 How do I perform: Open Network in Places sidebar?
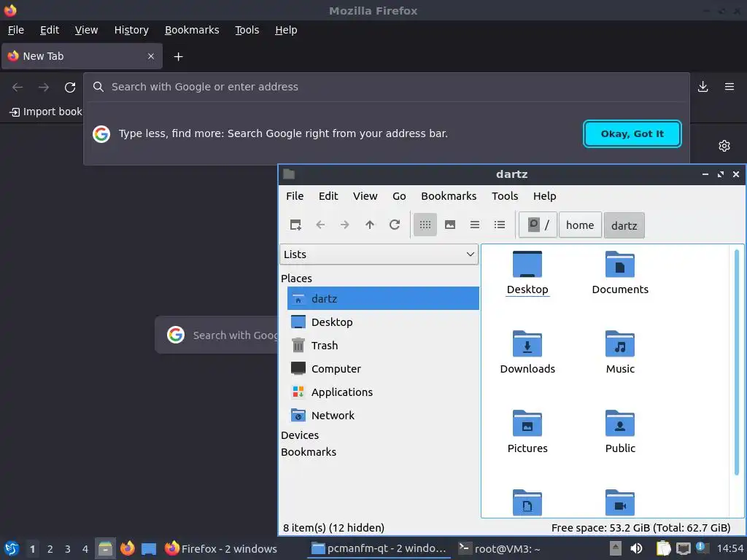[x=383, y=415]
